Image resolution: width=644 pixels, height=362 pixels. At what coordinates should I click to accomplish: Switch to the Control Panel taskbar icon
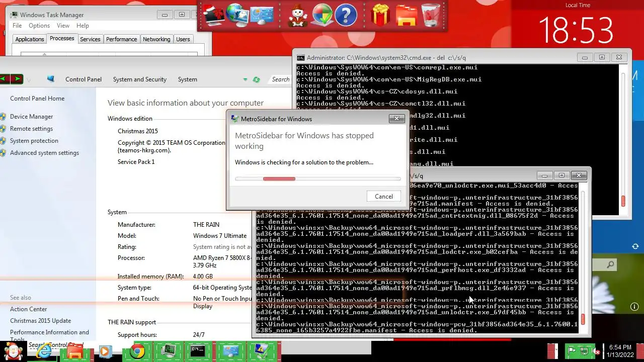(x=231, y=351)
